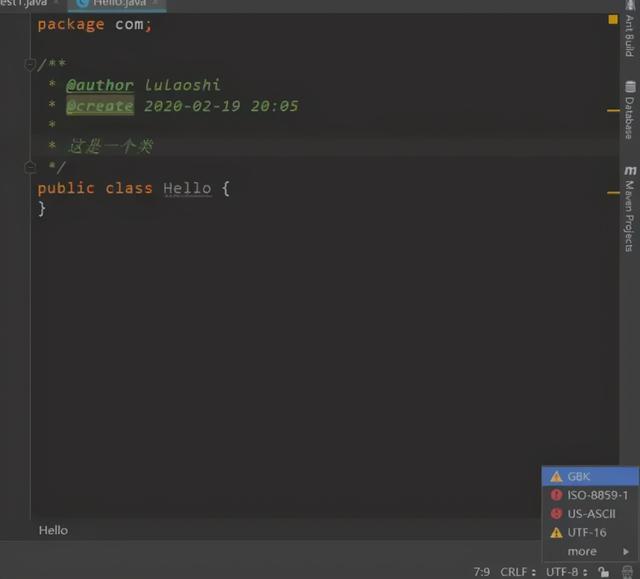Screen dimensions: 640x579
Task: Click the fold end marker at comment close
Action: tap(30, 166)
